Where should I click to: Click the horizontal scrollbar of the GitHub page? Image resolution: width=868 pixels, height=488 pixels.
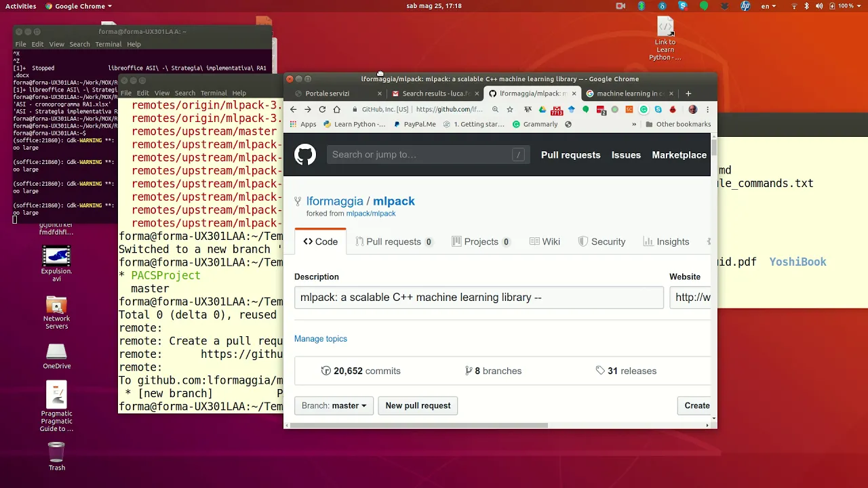pyautogui.click(x=419, y=425)
